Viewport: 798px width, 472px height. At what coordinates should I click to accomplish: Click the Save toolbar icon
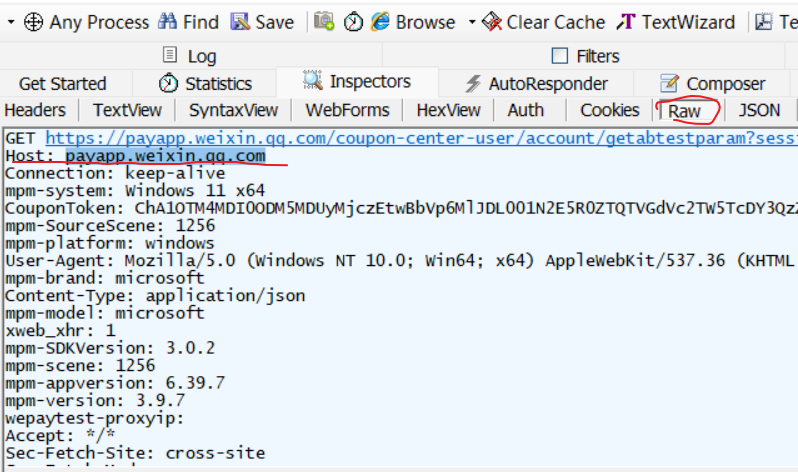(x=240, y=22)
